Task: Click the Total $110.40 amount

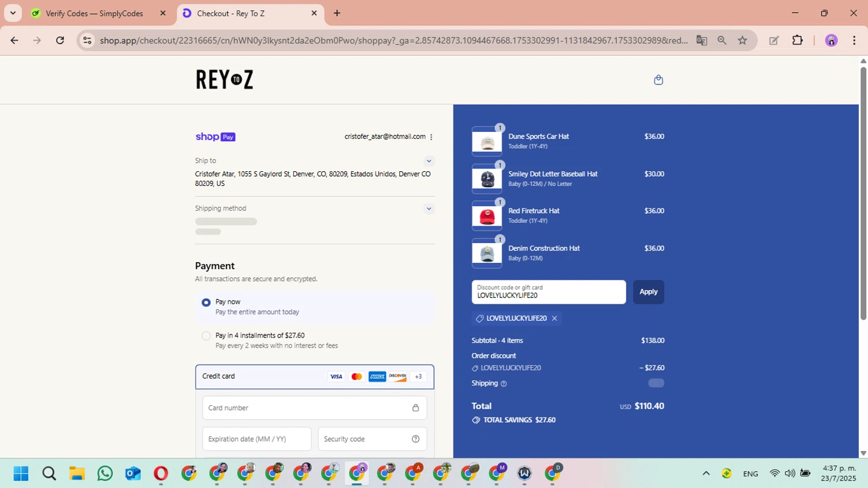Action: (x=649, y=406)
